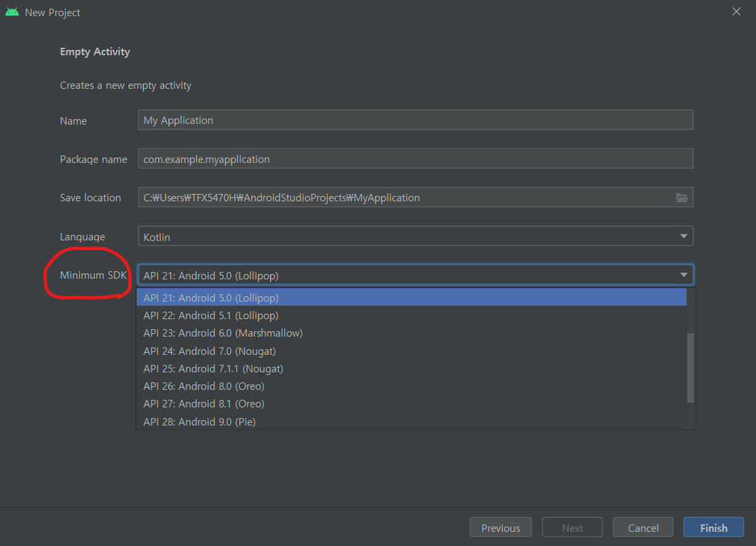Viewport: 756px width, 546px height.
Task: Click the SDK list scrollbar thumb
Action: pos(691,368)
